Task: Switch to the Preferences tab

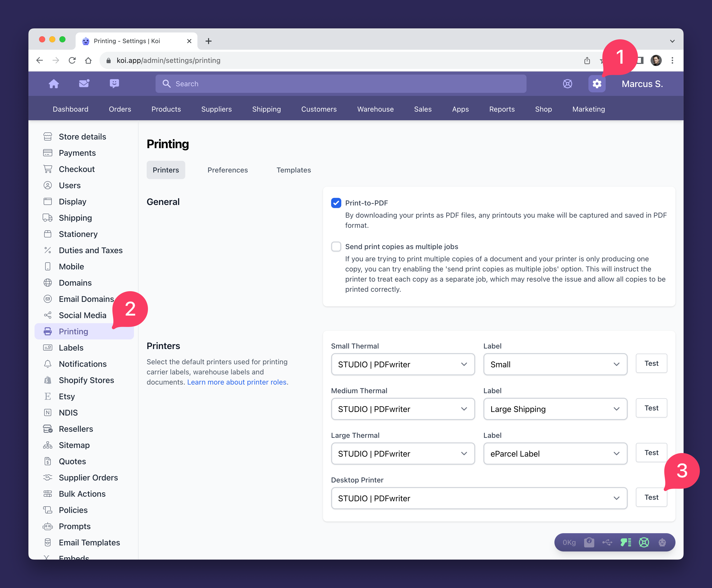Action: (228, 170)
